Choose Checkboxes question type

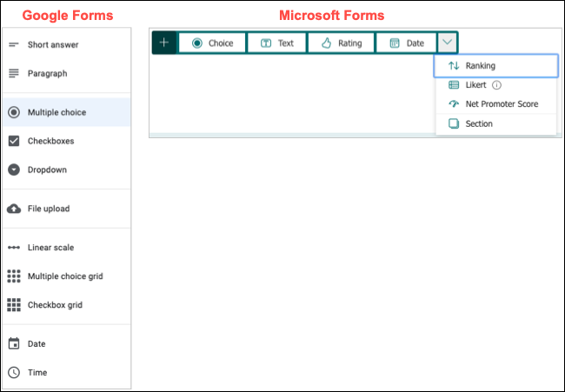tap(67, 141)
